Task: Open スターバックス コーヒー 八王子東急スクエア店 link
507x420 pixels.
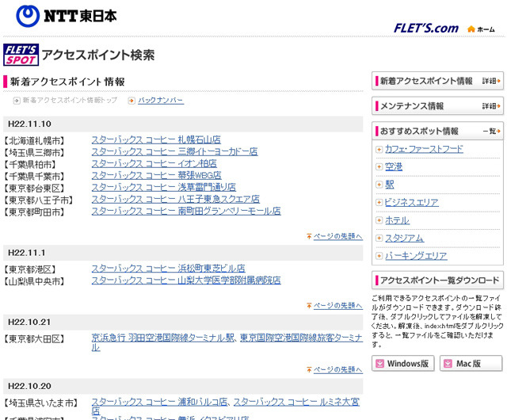Action: point(176,200)
